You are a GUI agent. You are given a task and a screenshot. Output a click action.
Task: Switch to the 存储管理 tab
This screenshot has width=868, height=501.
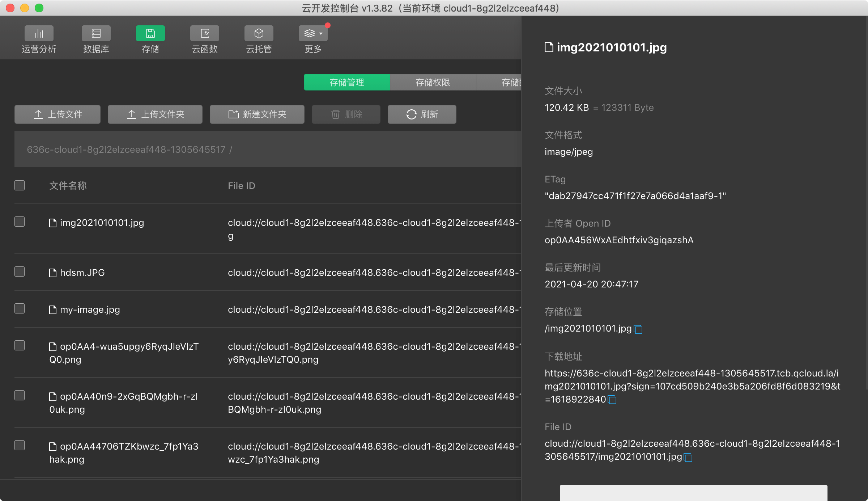(x=346, y=83)
